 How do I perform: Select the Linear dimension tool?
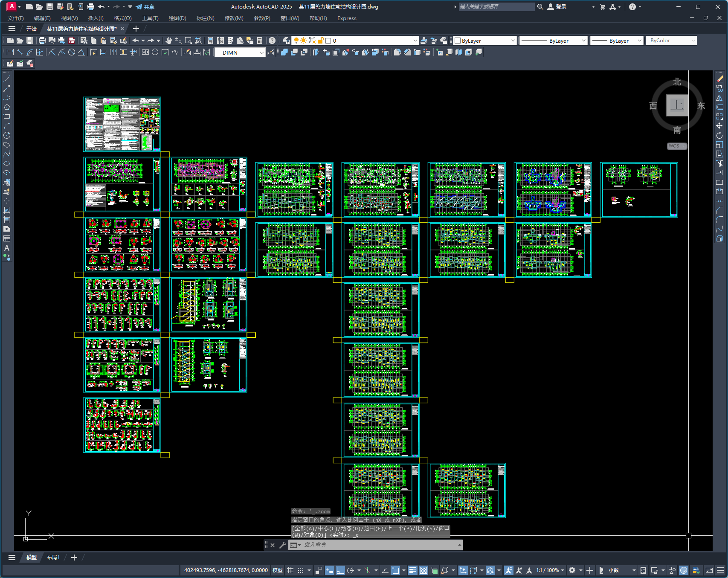[10, 52]
